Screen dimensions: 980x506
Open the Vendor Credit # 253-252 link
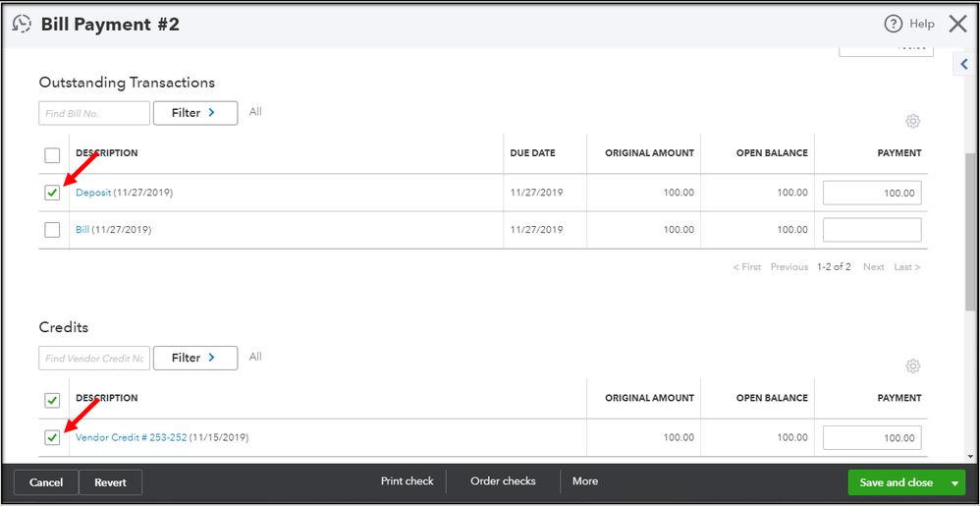[x=132, y=438]
